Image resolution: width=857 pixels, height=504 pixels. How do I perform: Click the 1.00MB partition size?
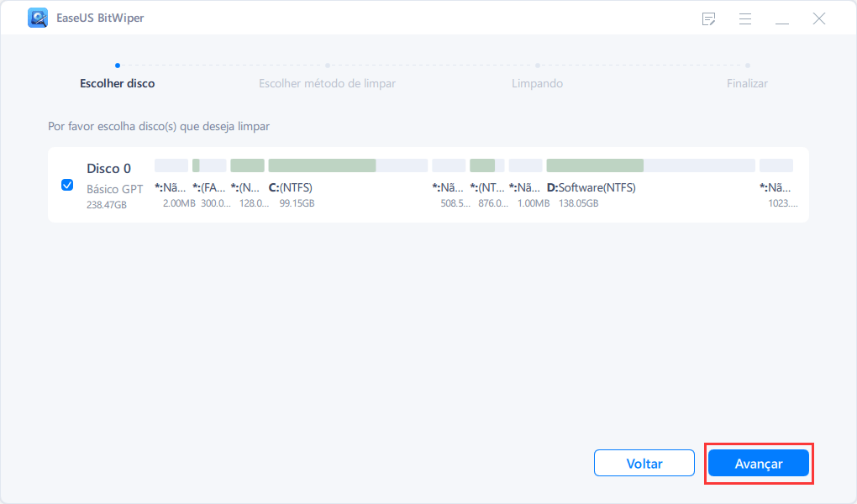534,203
